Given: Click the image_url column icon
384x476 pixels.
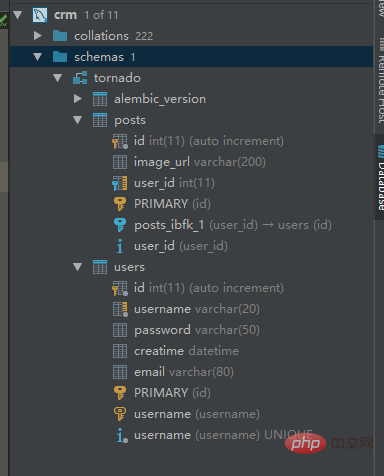Looking at the screenshot, I should click(x=120, y=162).
